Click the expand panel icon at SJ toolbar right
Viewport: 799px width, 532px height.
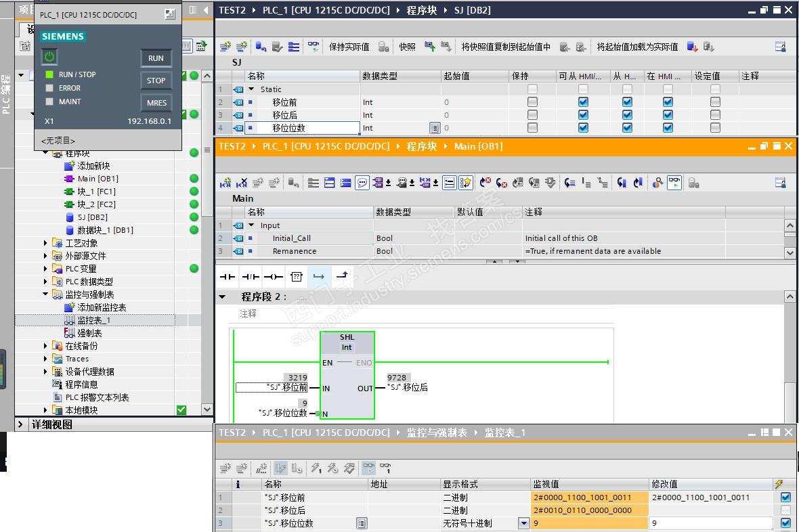[780, 47]
